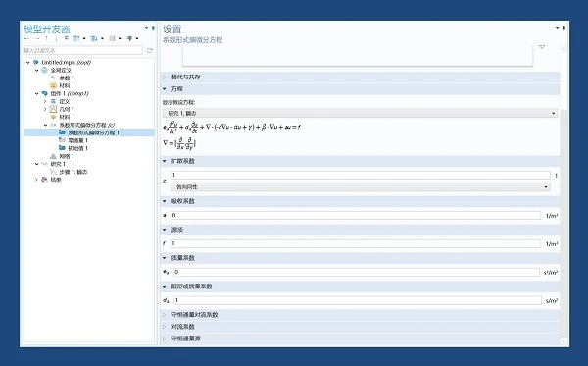
Task: Collapse the 阻尼或质量系数 section
Action: (x=165, y=287)
